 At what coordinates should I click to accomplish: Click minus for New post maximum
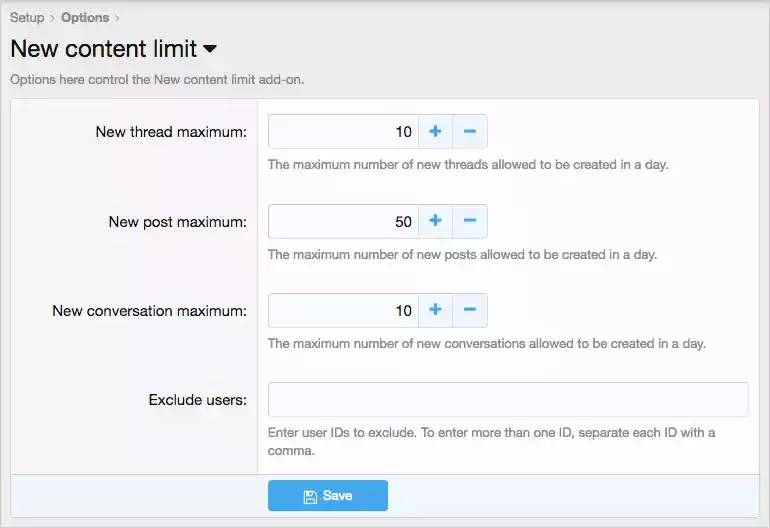[x=470, y=221]
